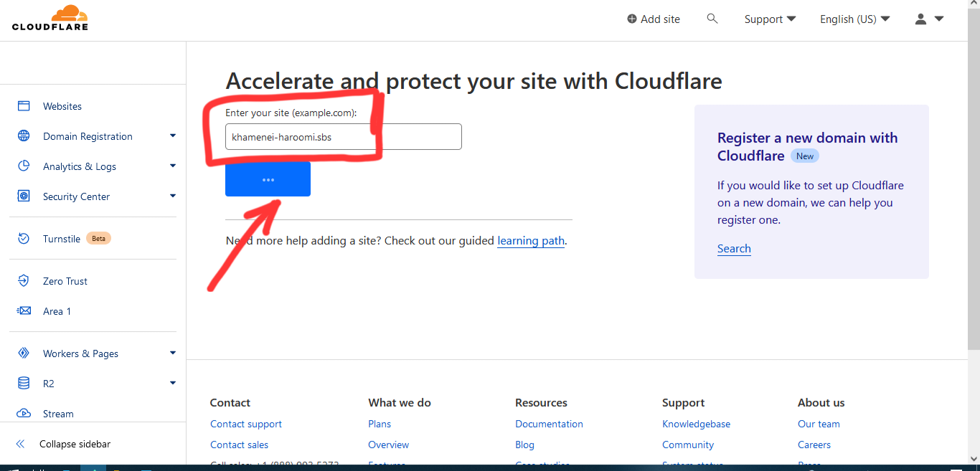Click the Cloudflare logo
The image size is (980, 471).
[x=50, y=18]
